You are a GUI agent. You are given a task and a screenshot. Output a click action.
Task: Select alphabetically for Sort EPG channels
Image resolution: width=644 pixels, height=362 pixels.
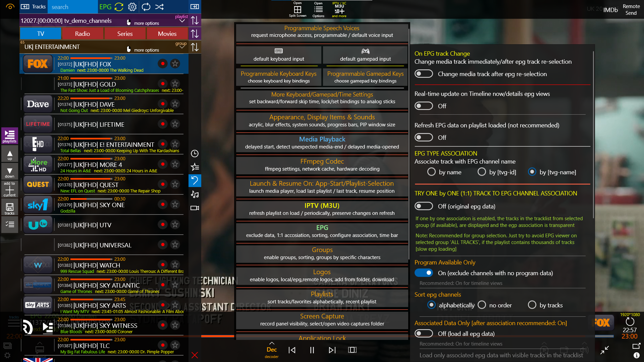click(431, 305)
